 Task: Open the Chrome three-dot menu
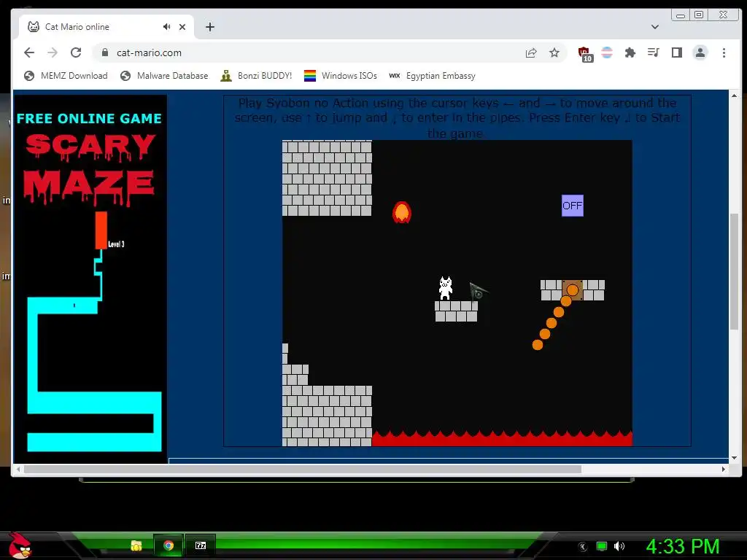724,52
